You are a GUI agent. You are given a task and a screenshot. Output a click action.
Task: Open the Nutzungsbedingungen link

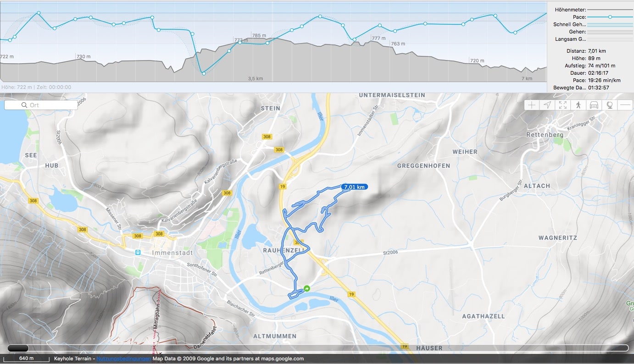pos(123,358)
